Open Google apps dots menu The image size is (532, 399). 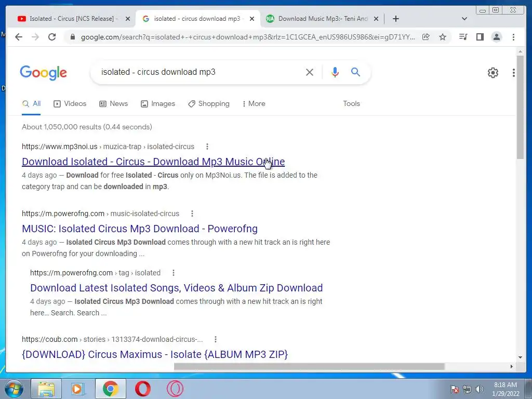click(514, 73)
